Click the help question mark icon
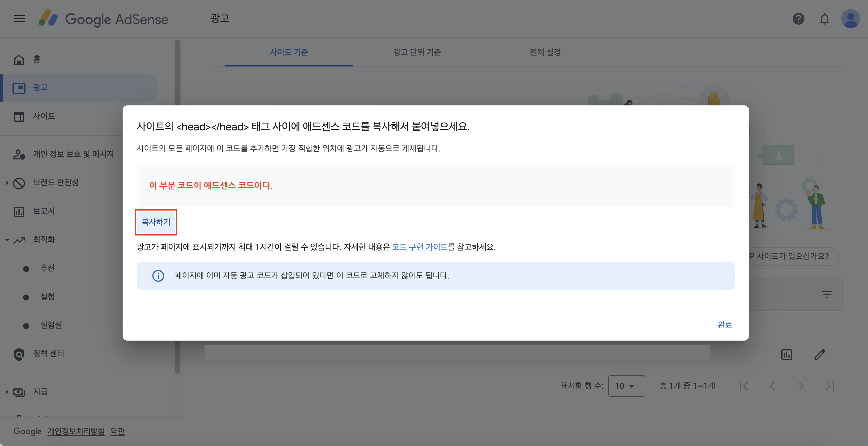The image size is (868, 446). [798, 19]
